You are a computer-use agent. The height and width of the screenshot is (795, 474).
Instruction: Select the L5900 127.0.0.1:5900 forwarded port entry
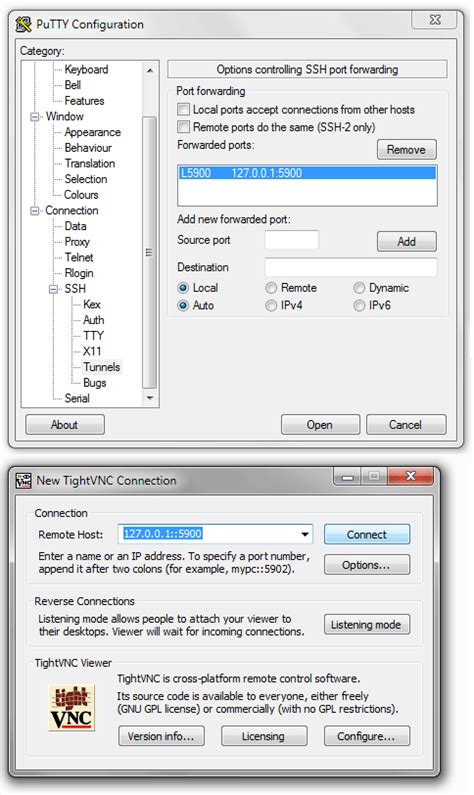click(x=307, y=173)
